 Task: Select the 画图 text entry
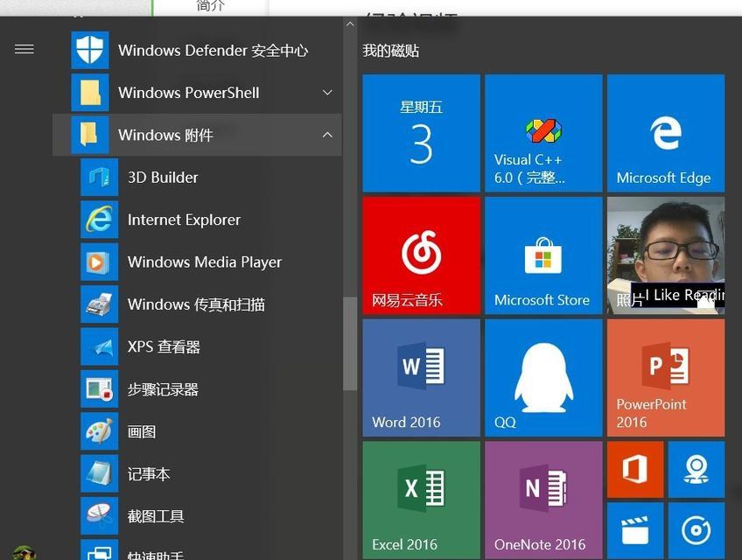(142, 431)
